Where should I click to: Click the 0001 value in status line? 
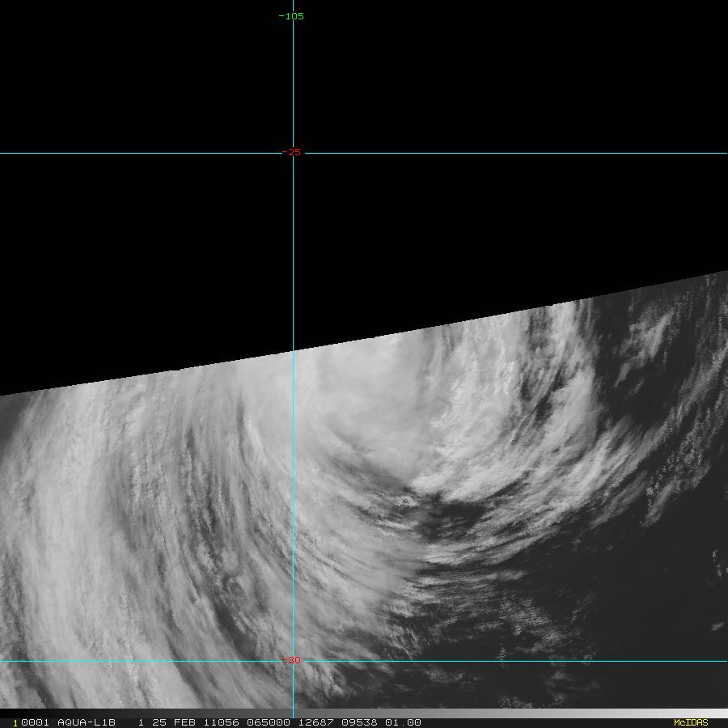coord(34,722)
